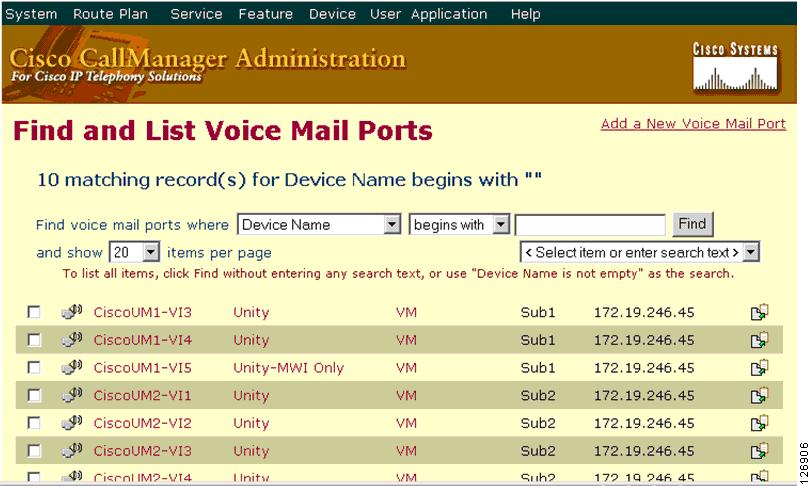
Task: Click the Find button
Action: pos(693,224)
